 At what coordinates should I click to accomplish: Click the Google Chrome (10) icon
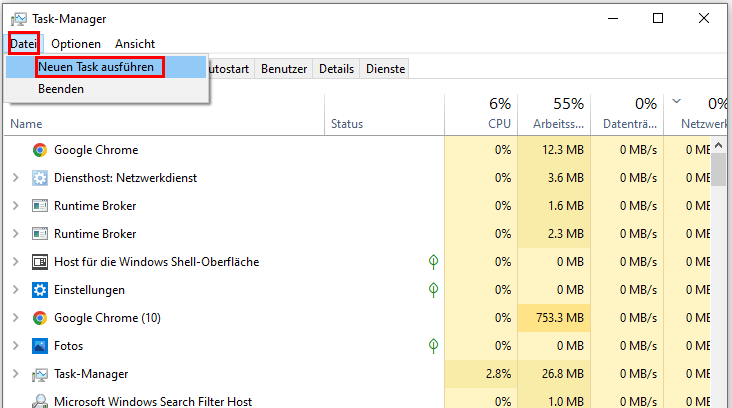40,318
